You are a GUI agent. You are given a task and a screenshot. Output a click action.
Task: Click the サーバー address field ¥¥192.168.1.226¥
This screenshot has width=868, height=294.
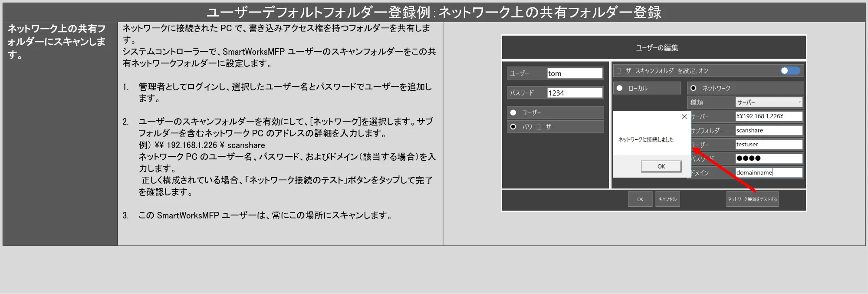tap(769, 116)
